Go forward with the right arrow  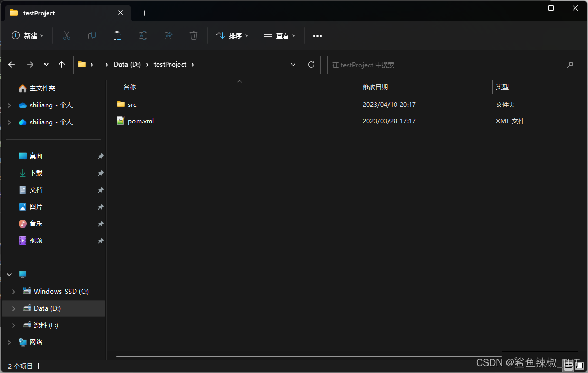pos(30,65)
